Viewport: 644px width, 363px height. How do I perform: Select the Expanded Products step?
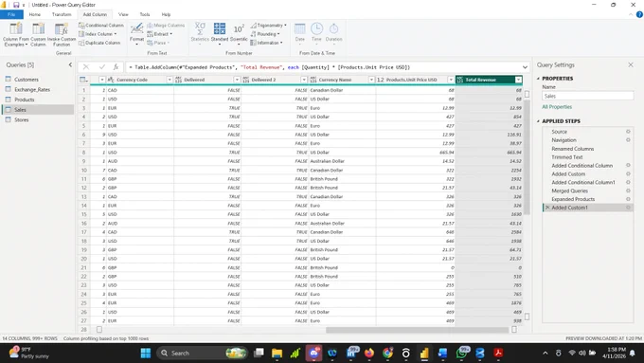coord(573,199)
